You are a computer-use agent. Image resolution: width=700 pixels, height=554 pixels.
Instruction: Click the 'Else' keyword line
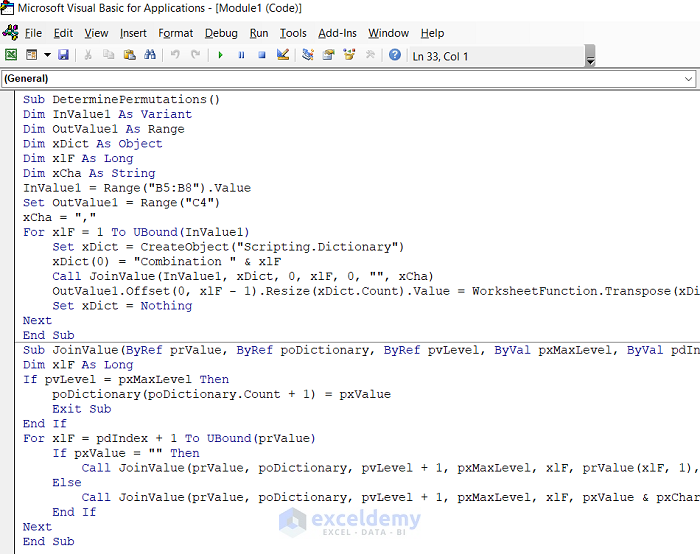(67, 482)
